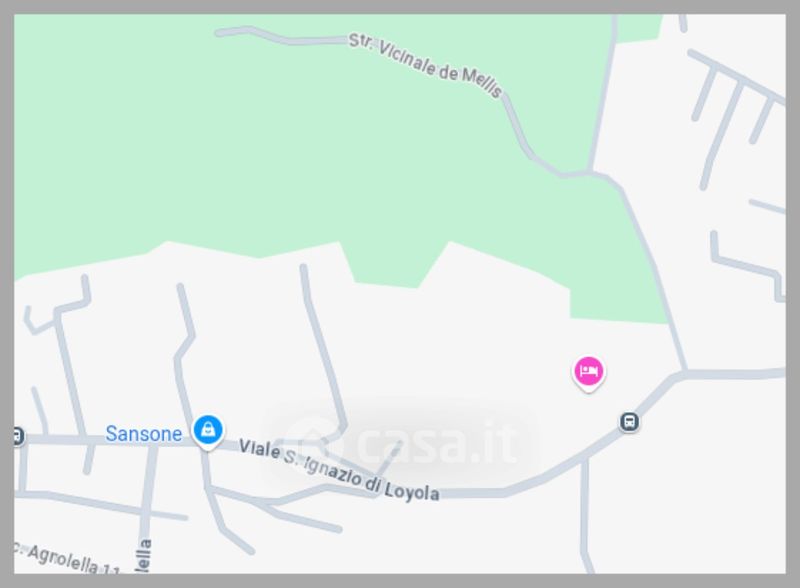Screen dimensions: 800x588
Task: Click junction where Vicinale de Mellis road ends
Action: pyautogui.click(x=590, y=172)
